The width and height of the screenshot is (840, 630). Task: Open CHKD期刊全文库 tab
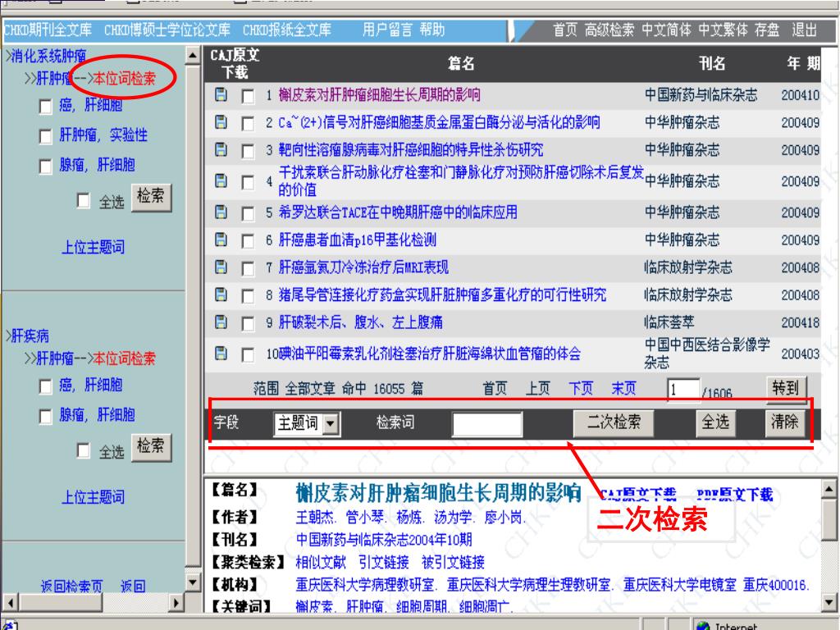[x=48, y=30]
